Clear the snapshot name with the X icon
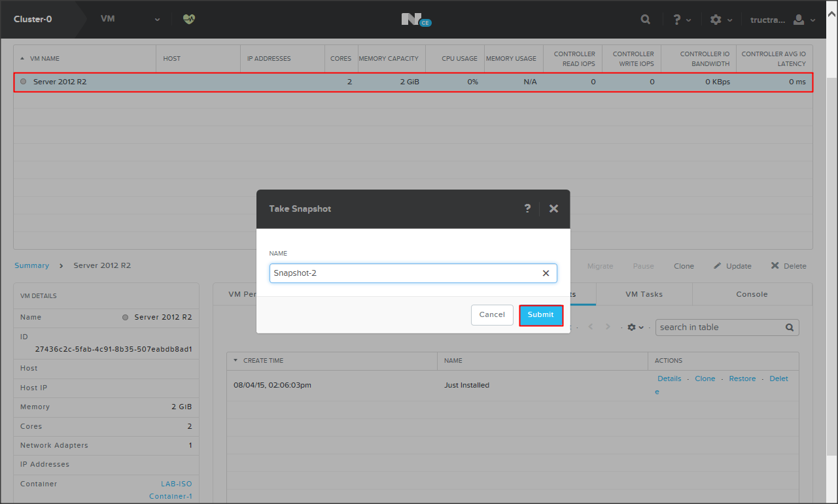This screenshot has width=838, height=504. click(546, 273)
